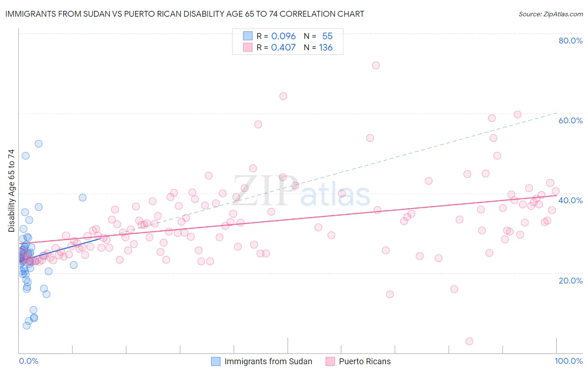Click the 0.0% x-axis label
This screenshot has height=373, width=588.
pyautogui.click(x=28, y=361)
